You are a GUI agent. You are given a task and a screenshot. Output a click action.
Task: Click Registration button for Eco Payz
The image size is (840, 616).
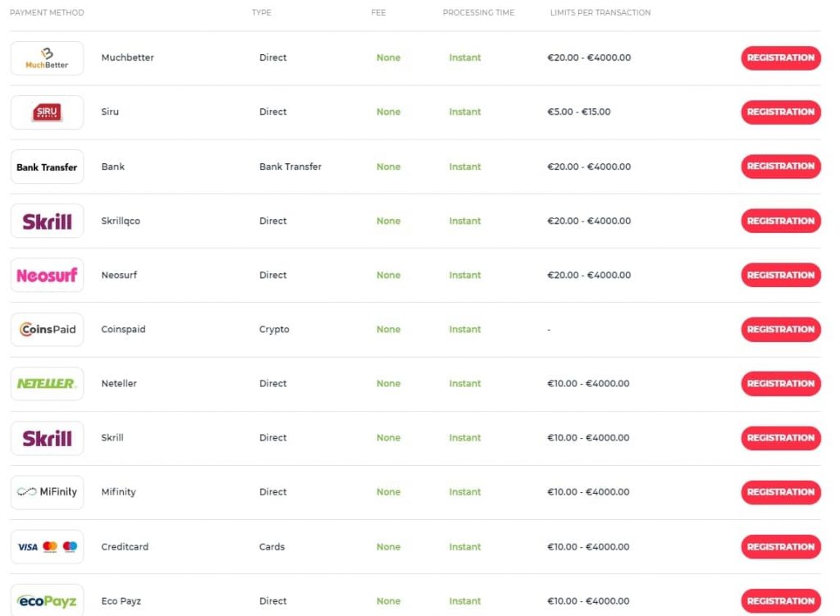[781, 601]
